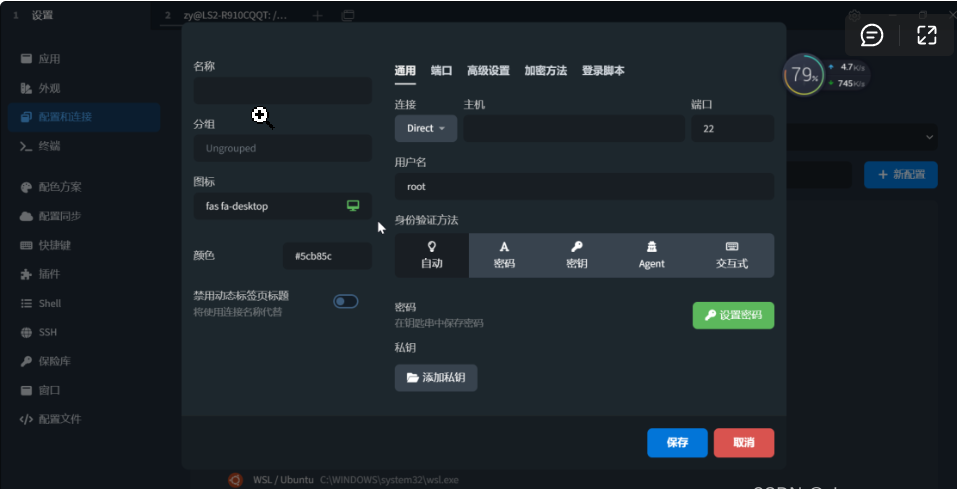Screen dimensions: 957x489
Task: Open the 插件 plugins section
Action: point(84,274)
